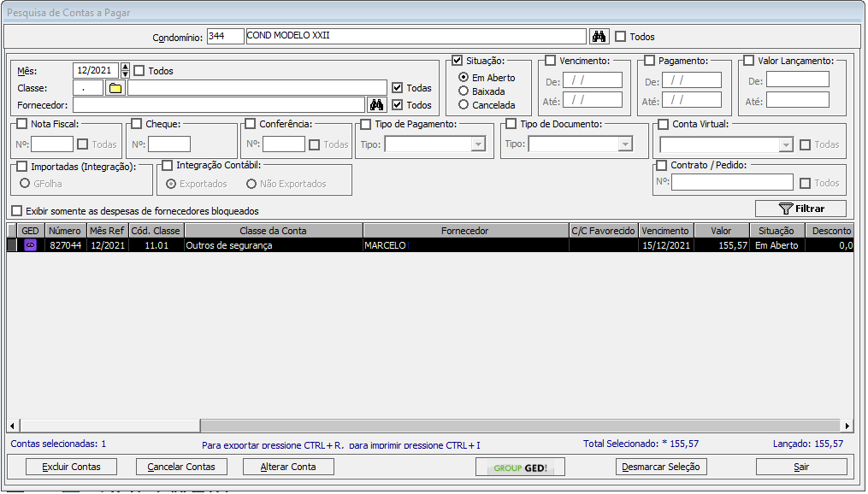Image resolution: width=868 pixels, height=494 pixels.
Task: Sort by Mês Ref column header
Action: [x=107, y=231]
